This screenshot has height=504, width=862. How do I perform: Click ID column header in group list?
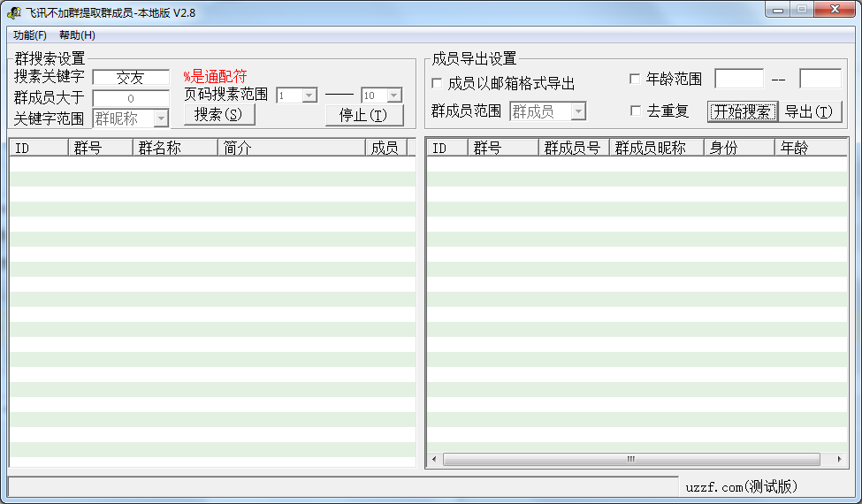(39, 148)
